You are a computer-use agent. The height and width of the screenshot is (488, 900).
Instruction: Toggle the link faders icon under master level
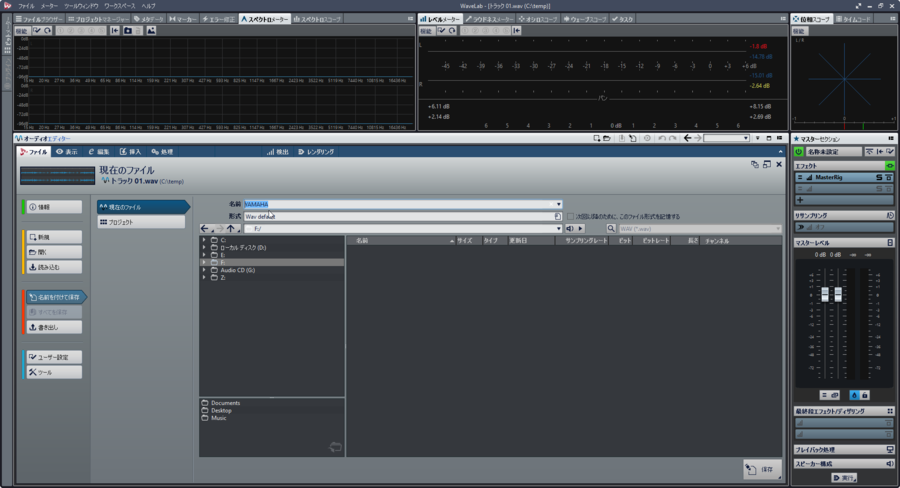click(834, 395)
